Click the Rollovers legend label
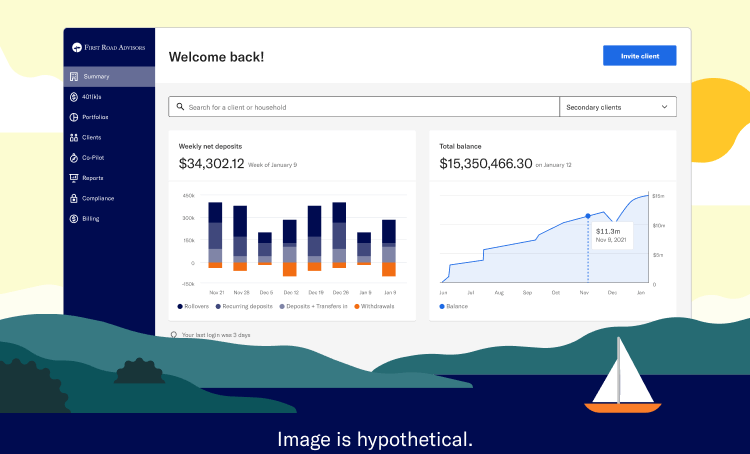 197,307
